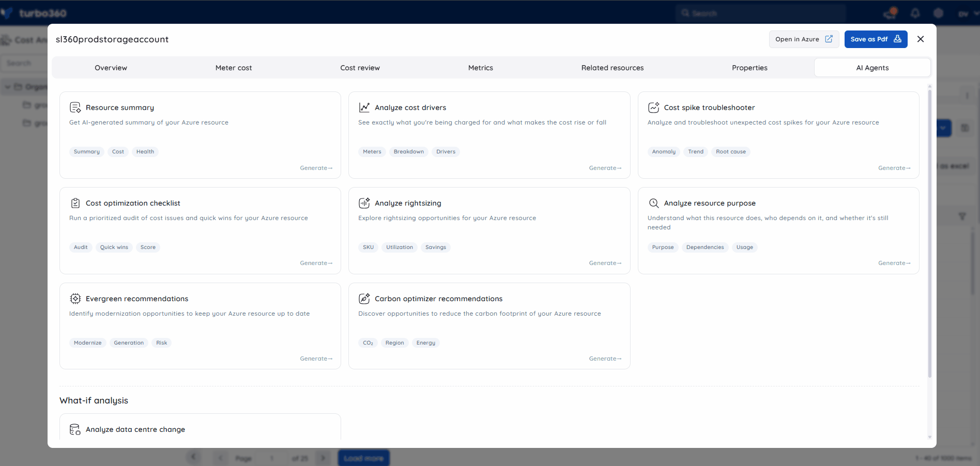Open announcements megaphone icon in the top bar
The image size is (980, 466).
[891, 13]
